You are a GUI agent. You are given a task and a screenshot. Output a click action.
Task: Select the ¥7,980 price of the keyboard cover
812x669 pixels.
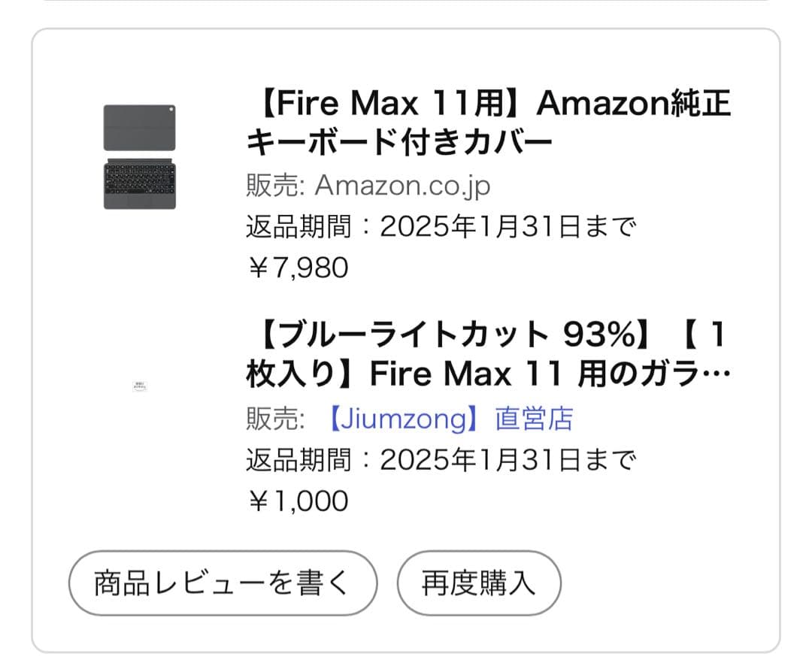(298, 267)
